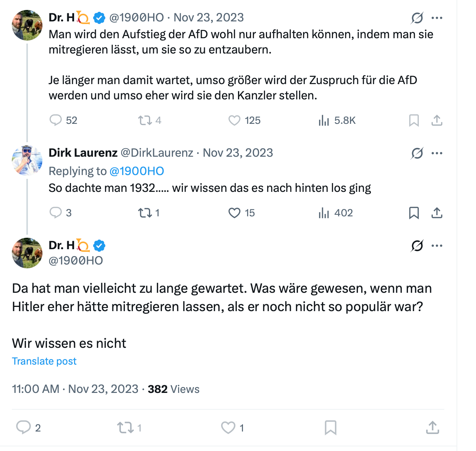Like Dirk Laurenz's reply
This screenshot has height=451, width=476.
pos(234,213)
